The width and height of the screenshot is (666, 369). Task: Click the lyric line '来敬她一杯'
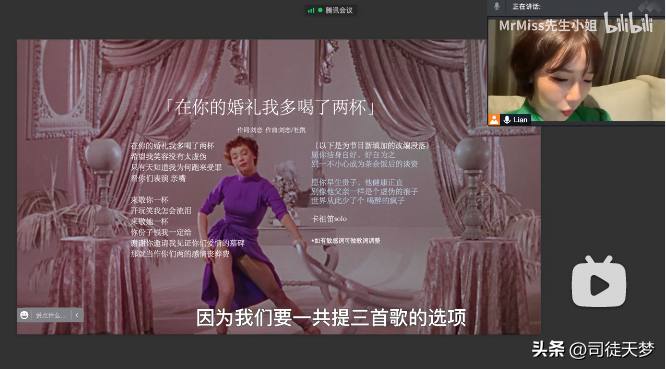150,222
